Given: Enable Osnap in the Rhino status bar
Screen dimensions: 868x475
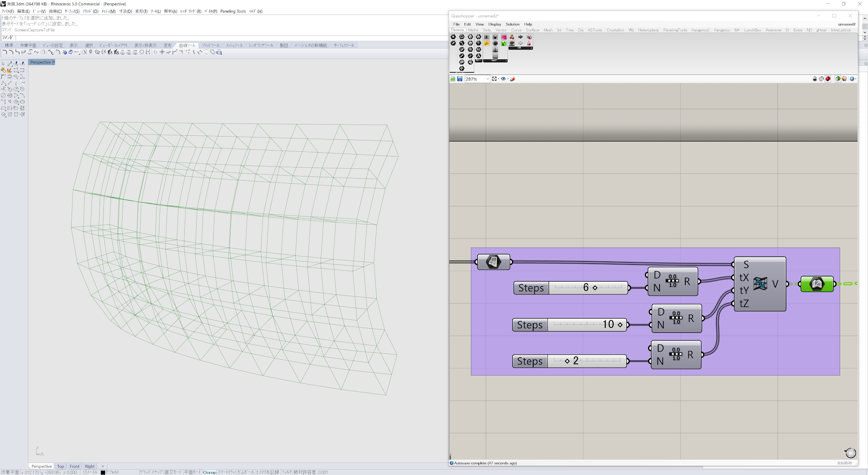Looking at the screenshot, I should pyautogui.click(x=209, y=472).
